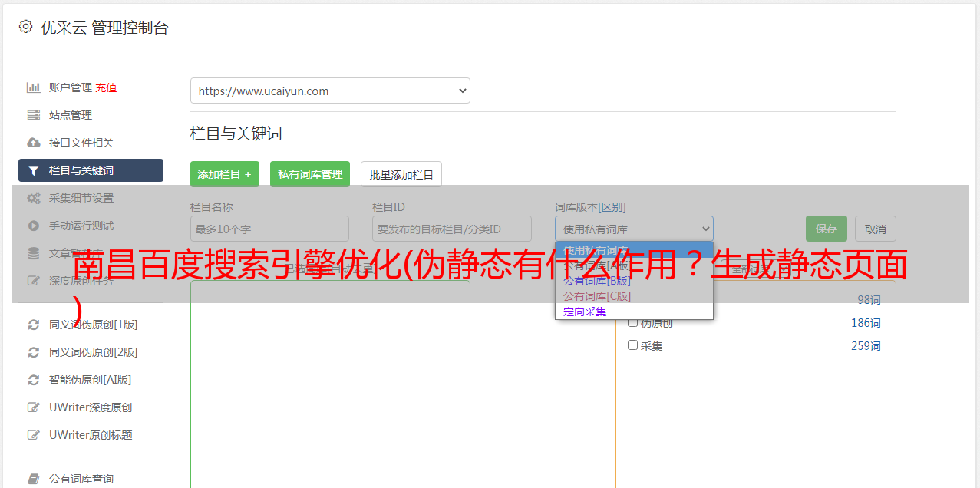980x488 pixels.
Task: Click the gear icon beside 优采云 管理控制台
Action: pos(25,27)
